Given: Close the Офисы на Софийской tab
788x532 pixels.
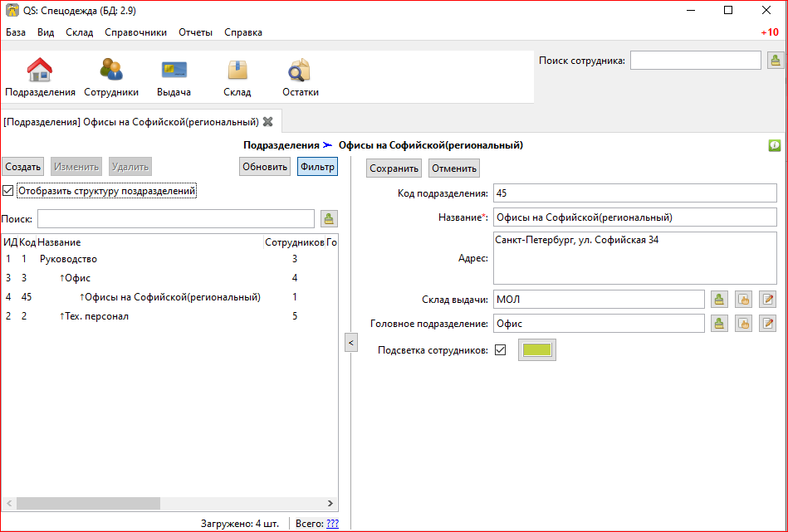Looking at the screenshot, I should click(267, 121).
